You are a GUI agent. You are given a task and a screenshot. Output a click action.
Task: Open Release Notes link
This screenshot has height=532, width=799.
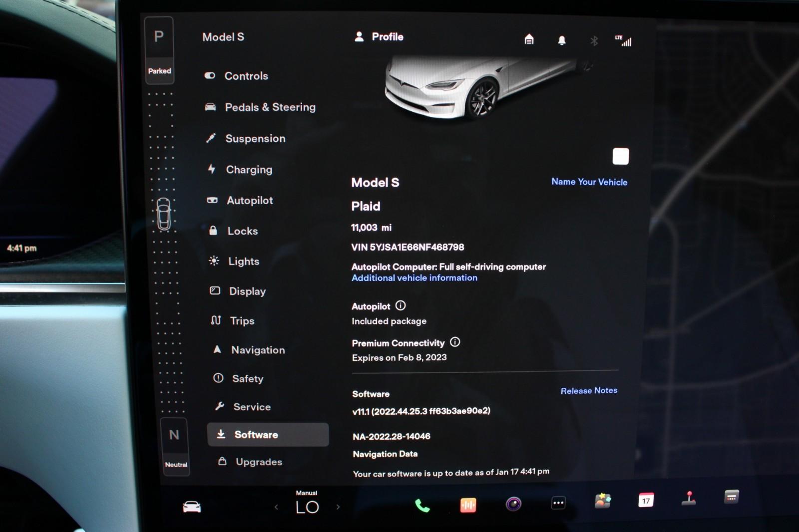589,390
